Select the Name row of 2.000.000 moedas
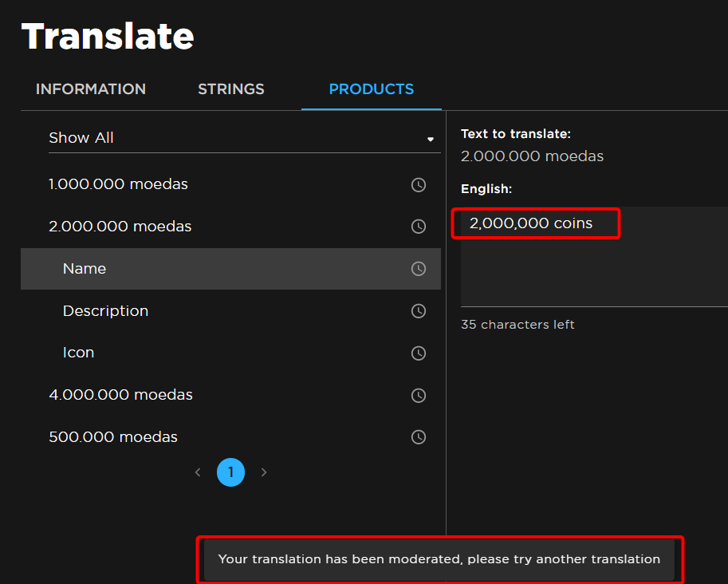The image size is (728, 584). click(x=84, y=268)
